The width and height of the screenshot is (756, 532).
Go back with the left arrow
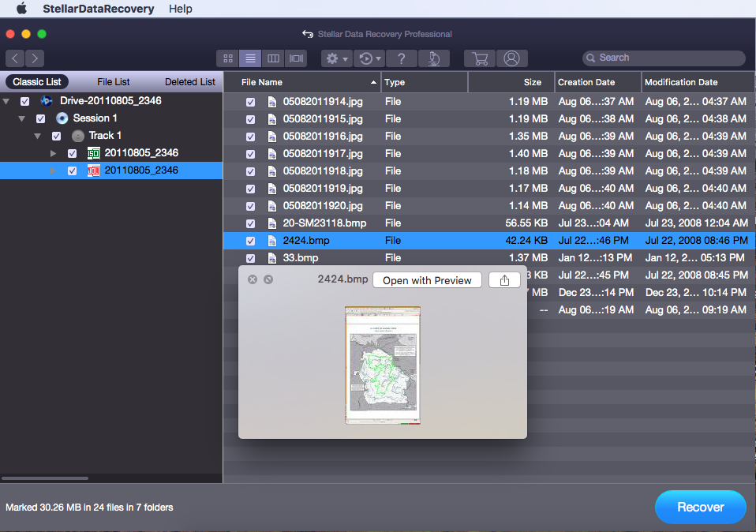tap(15, 58)
